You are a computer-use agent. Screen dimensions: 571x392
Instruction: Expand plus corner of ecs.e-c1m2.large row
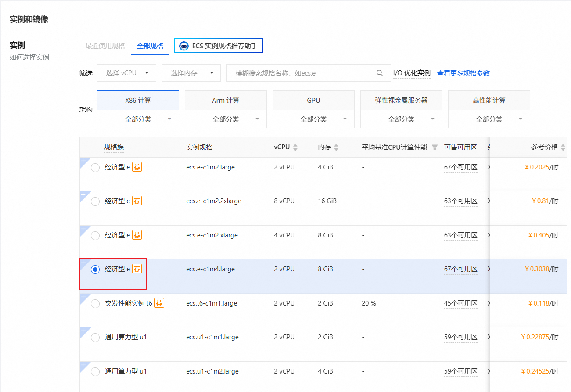[83, 161]
